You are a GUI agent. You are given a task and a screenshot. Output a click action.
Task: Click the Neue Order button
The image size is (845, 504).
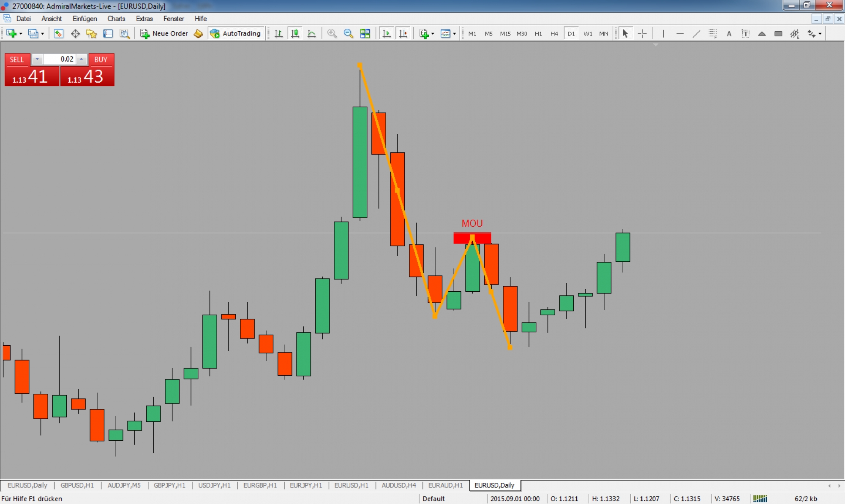pos(164,34)
